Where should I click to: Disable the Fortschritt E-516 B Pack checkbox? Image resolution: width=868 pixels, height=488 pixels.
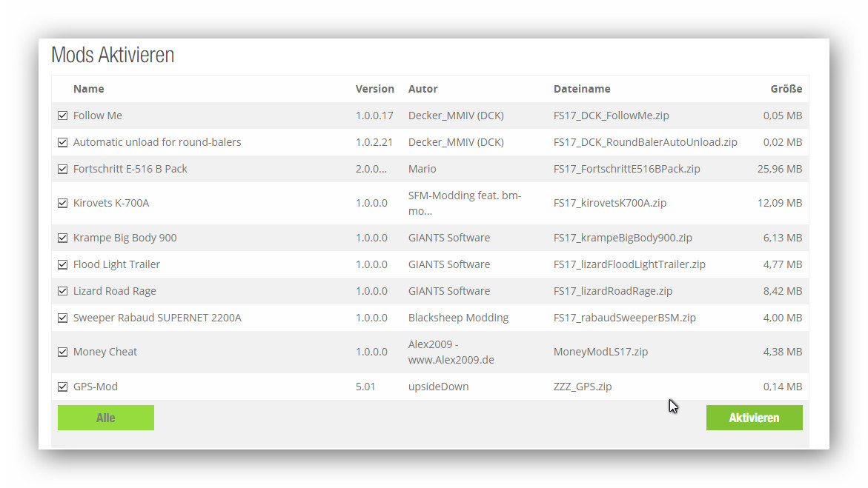point(63,169)
